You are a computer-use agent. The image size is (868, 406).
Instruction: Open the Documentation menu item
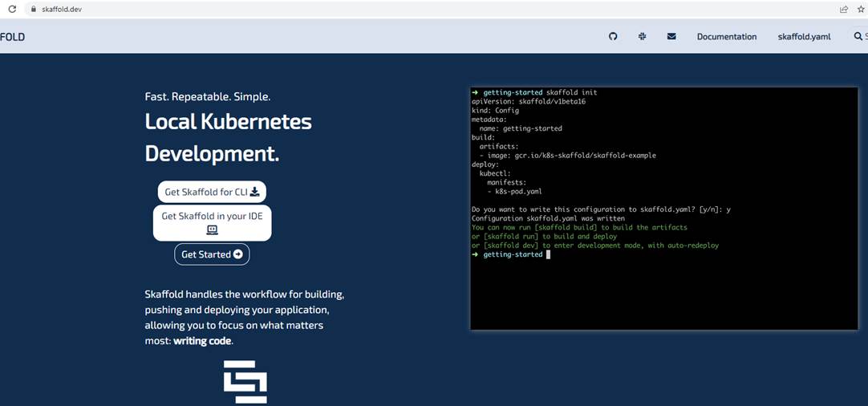(726, 37)
